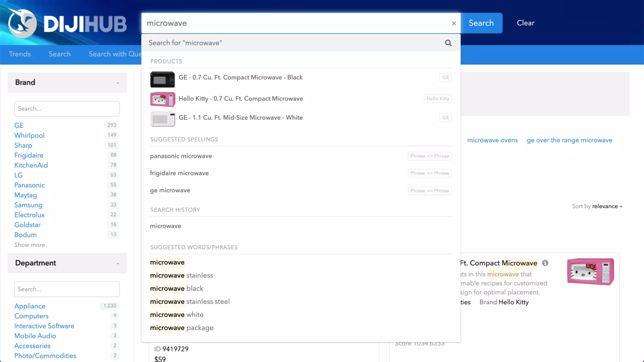Switch to the Search tab
This screenshot has width=644, height=362.
[x=59, y=54]
